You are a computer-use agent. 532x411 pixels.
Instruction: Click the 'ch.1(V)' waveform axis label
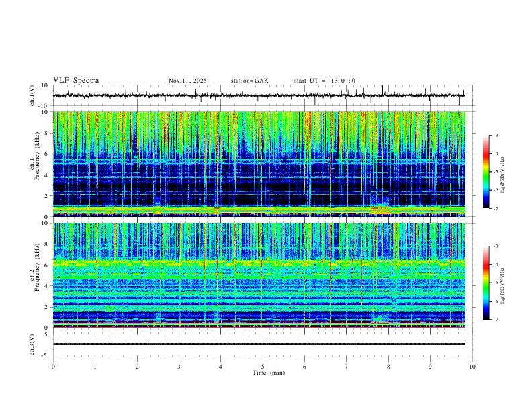tap(32, 95)
